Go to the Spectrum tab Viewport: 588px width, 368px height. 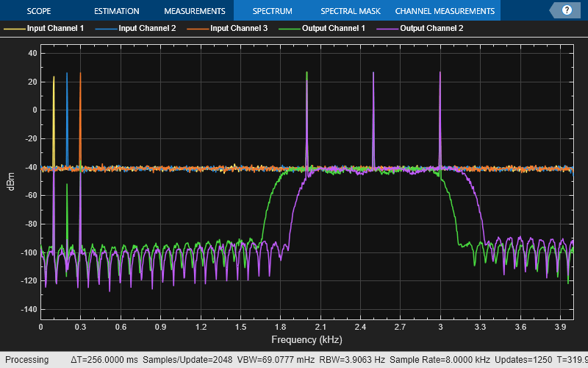click(x=272, y=11)
